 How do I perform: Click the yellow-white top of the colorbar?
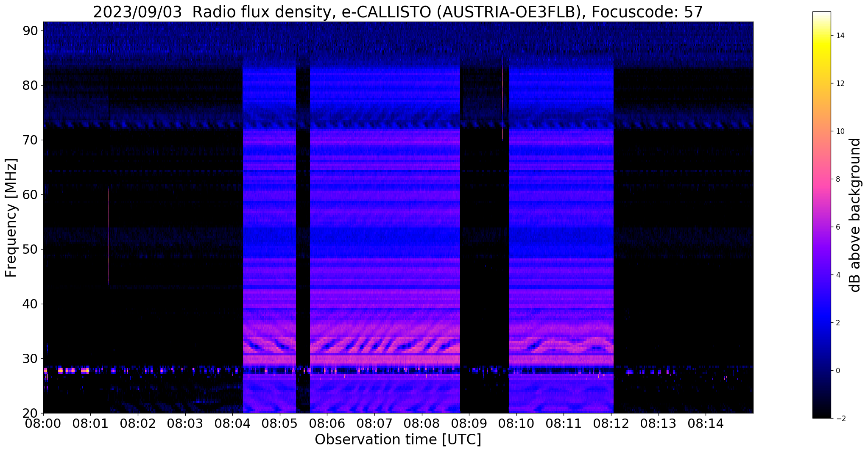pos(821,19)
